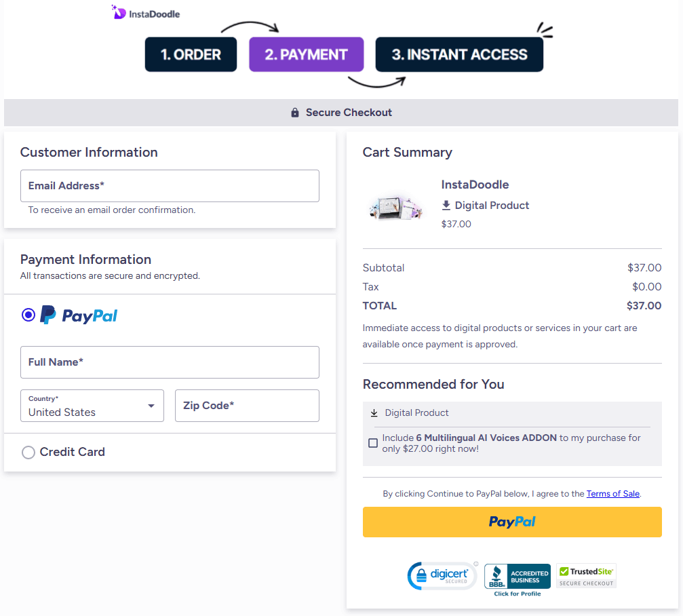Click the 1. ORDER step indicator

point(191,54)
